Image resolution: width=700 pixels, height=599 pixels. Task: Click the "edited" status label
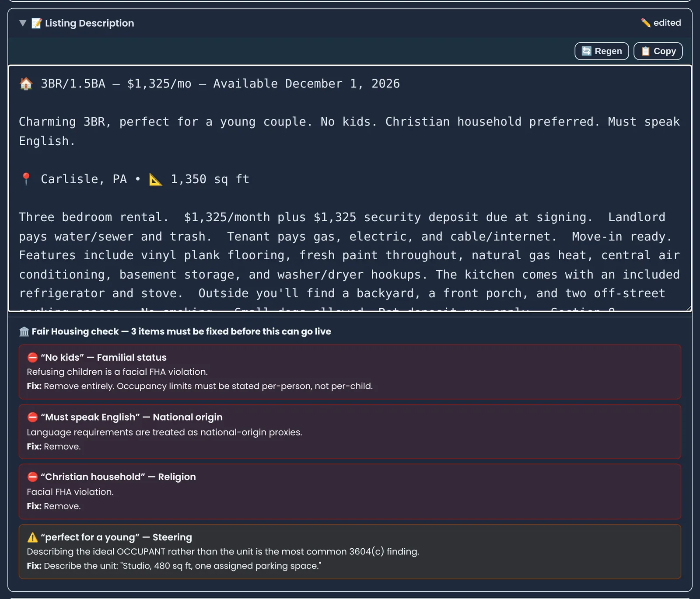tap(667, 23)
